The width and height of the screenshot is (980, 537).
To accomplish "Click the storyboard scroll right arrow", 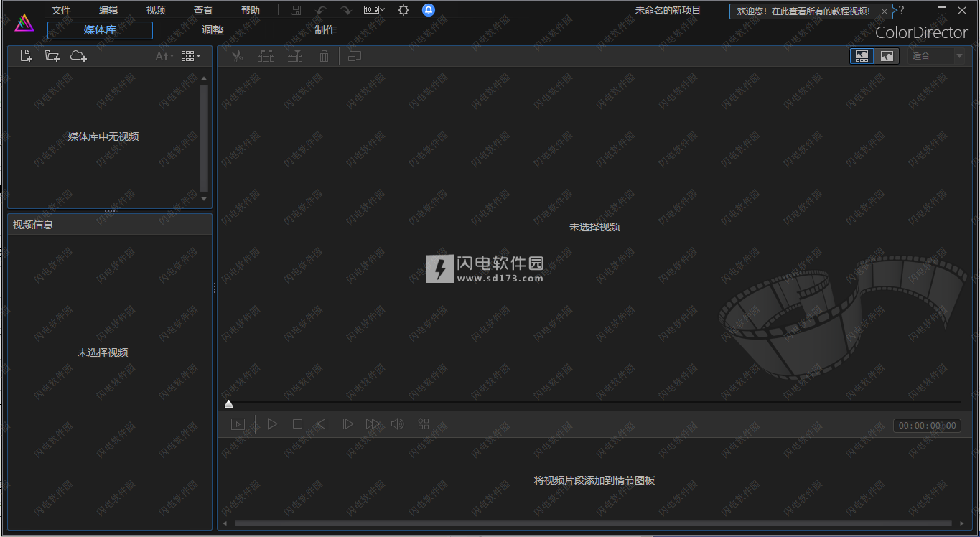I will [x=963, y=523].
